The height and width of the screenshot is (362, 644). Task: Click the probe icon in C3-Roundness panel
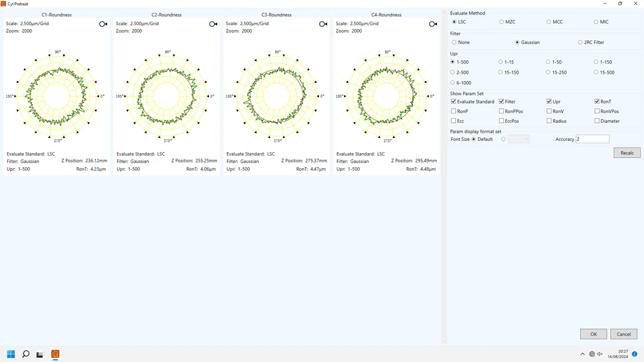pos(323,24)
